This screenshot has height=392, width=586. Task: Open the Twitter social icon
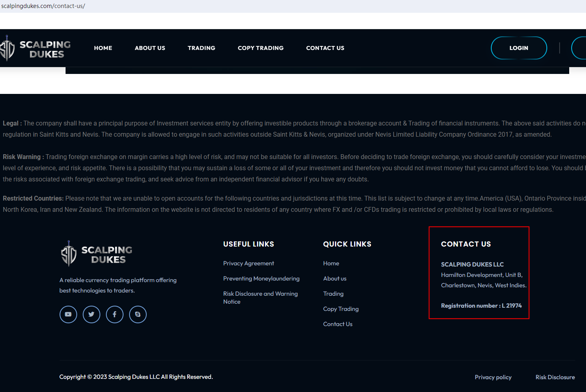click(92, 314)
